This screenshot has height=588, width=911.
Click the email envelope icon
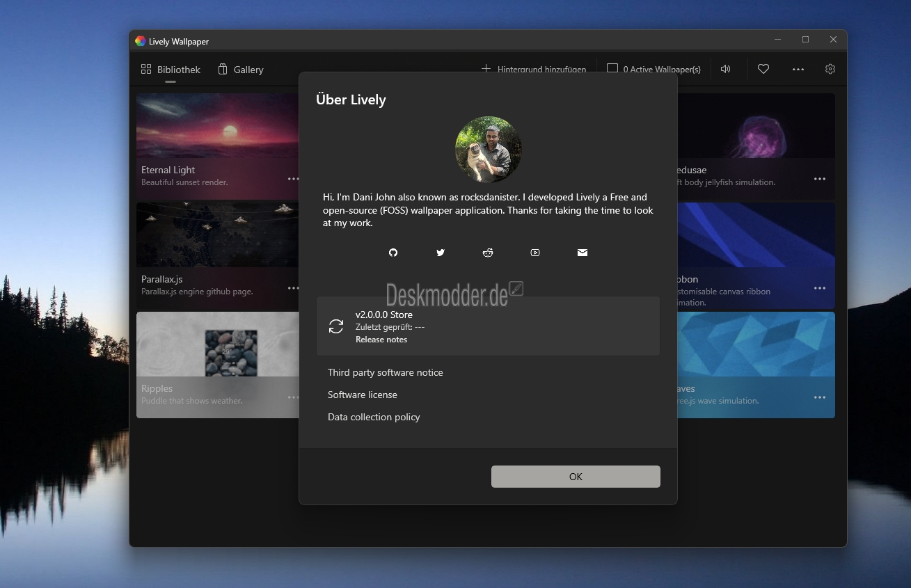click(x=583, y=253)
